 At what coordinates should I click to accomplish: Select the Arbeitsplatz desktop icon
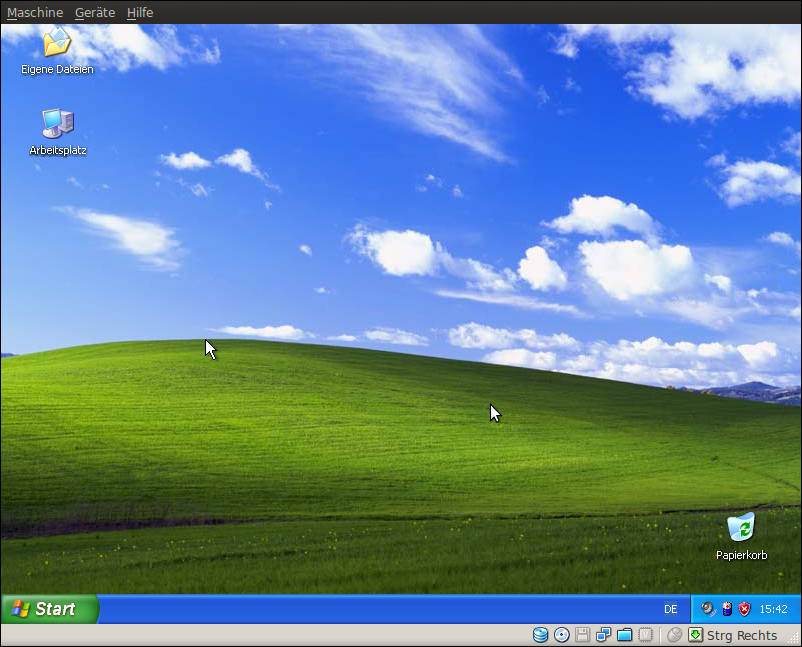coord(57,124)
